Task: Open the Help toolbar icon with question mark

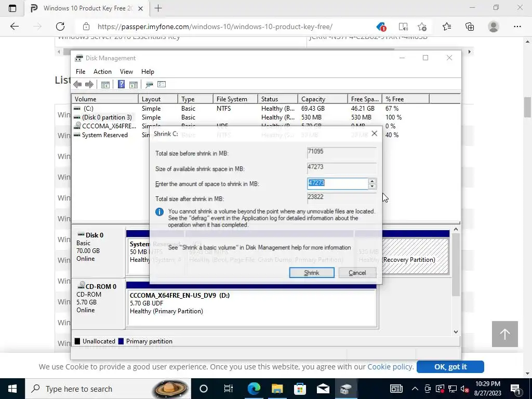Action: tap(121, 85)
